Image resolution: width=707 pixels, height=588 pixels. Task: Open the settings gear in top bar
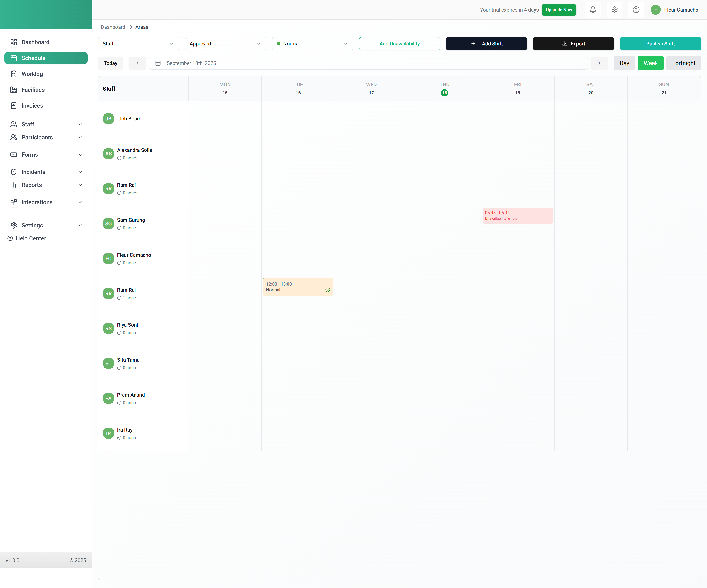614,10
